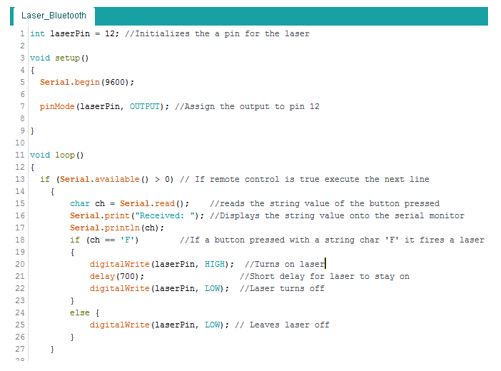Click the char ch = Serial.read() line
Image resolution: width=501 pixels, height=371 pixels.
point(129,203)
